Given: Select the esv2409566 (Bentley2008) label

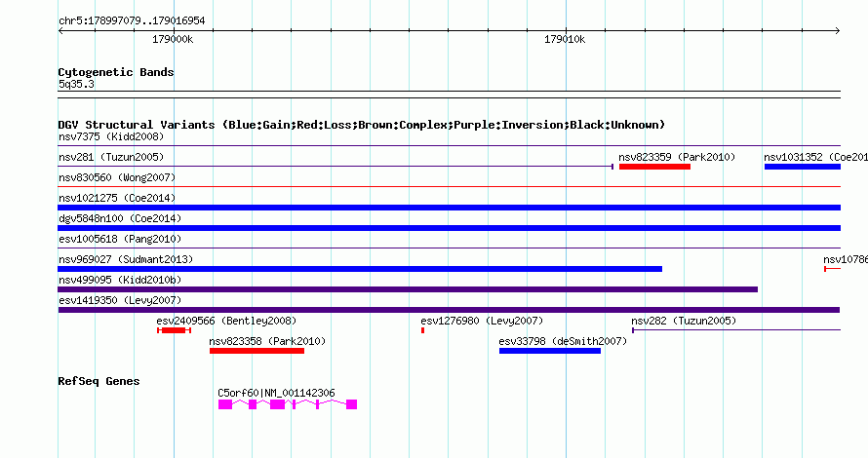Looking at the screenshot, I should pos(226,321).
